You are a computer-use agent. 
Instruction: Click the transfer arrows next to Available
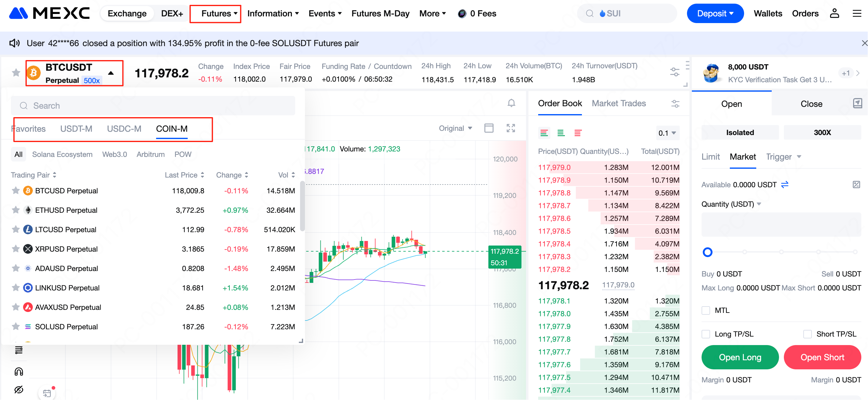(784, 185)
